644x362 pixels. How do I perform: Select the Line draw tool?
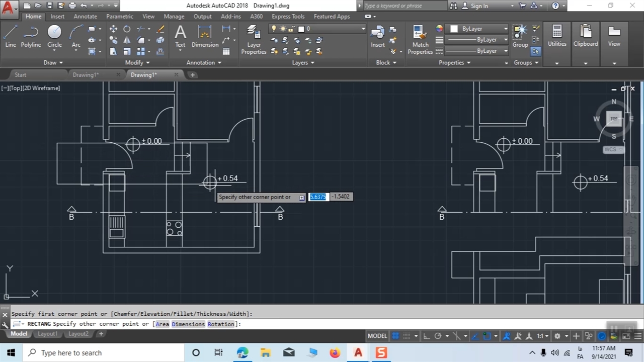tap(11, 36)
